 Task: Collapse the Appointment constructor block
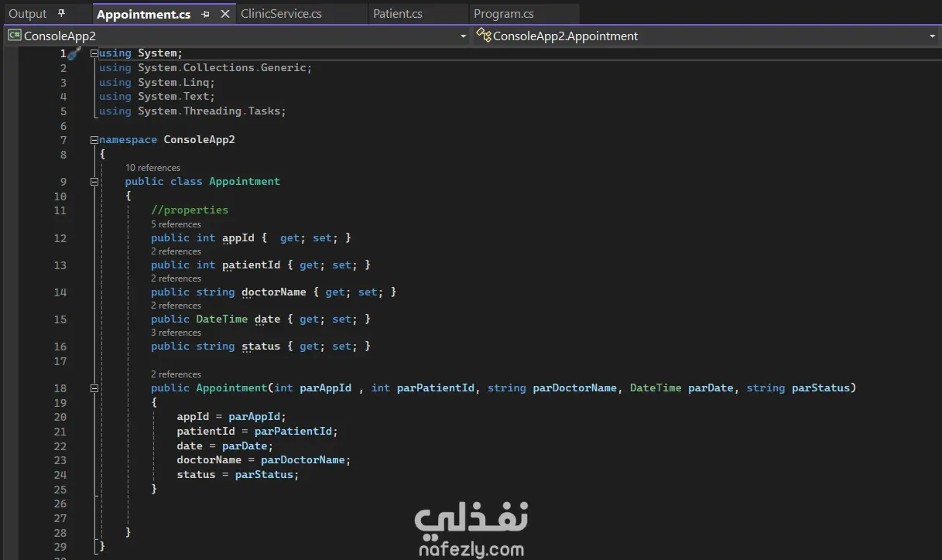(94, 388)
